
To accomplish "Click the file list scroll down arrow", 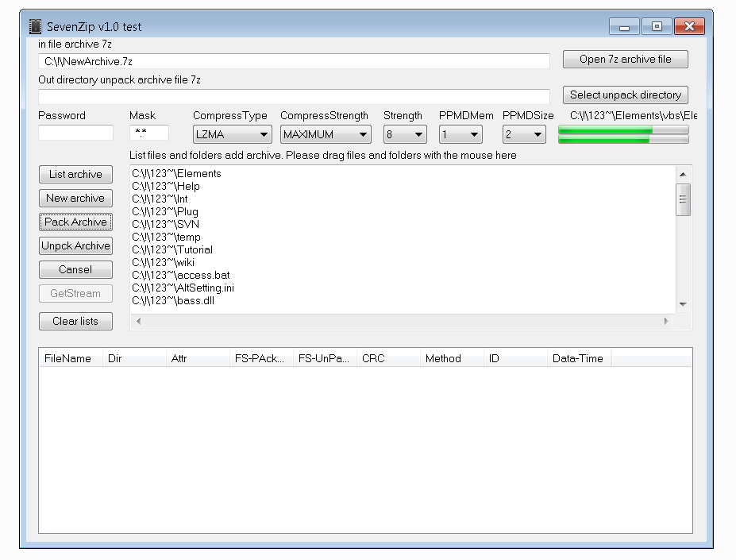I will (x=683, y=304).
